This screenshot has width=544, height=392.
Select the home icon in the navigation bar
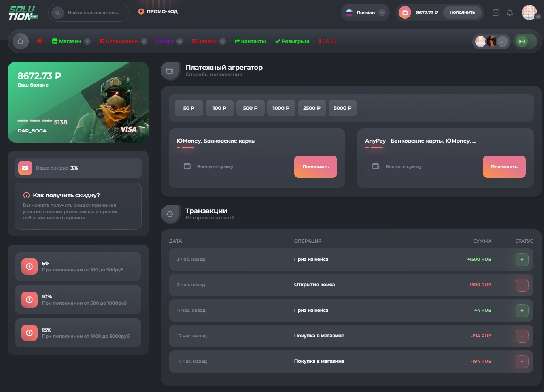point(21,41)
